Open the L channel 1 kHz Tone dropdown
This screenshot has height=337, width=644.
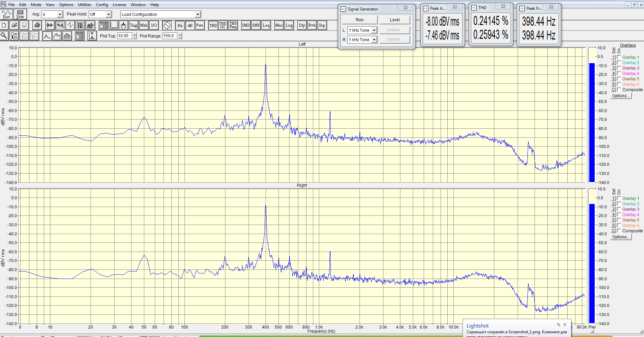coord(374,30)
